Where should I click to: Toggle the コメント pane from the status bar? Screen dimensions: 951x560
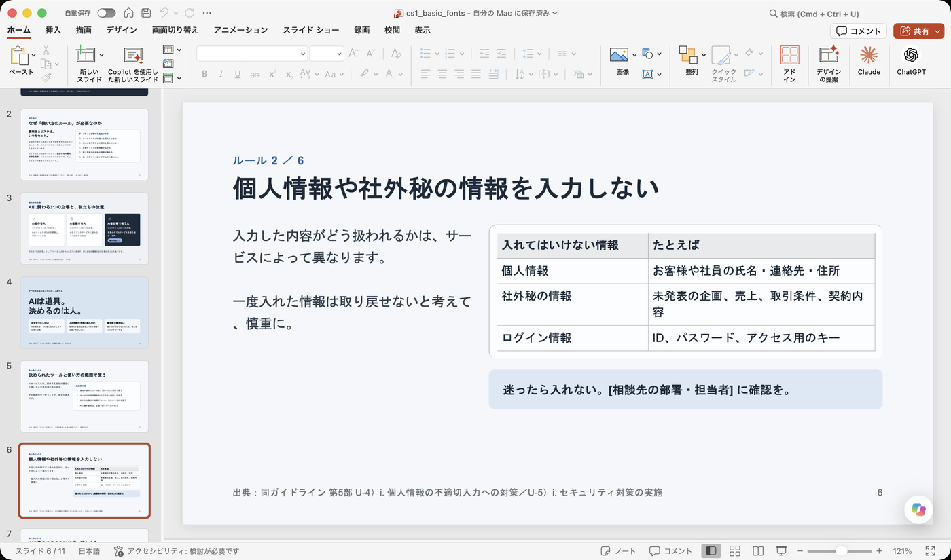click(670, 550)
